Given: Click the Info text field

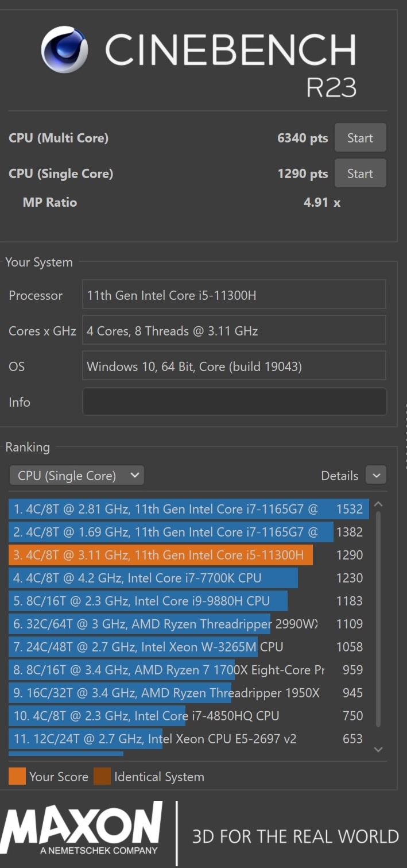Looking at the screenshot, I should pyautogui.click(x=234, y=402).
